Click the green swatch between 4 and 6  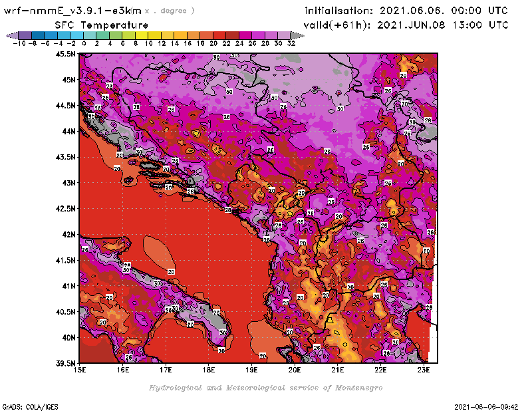coord(116,35)
